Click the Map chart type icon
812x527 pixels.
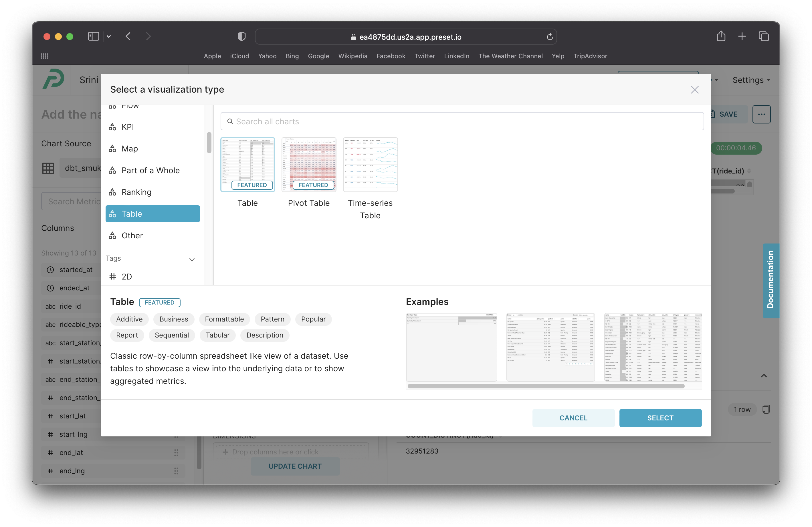130,148
